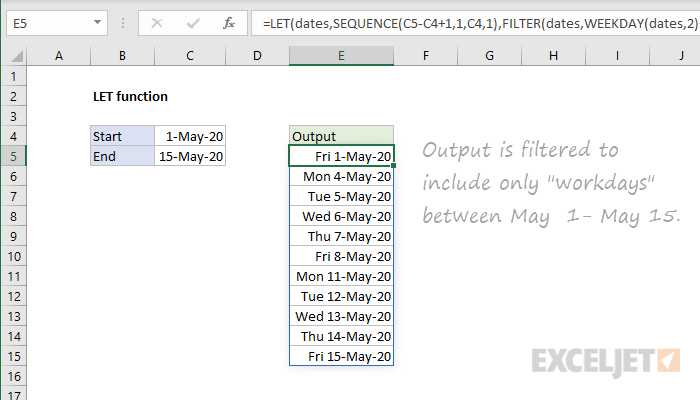Viewport: 700px width, 400px height.
Task: Select row 13 header
Action: tap(13, 317)
